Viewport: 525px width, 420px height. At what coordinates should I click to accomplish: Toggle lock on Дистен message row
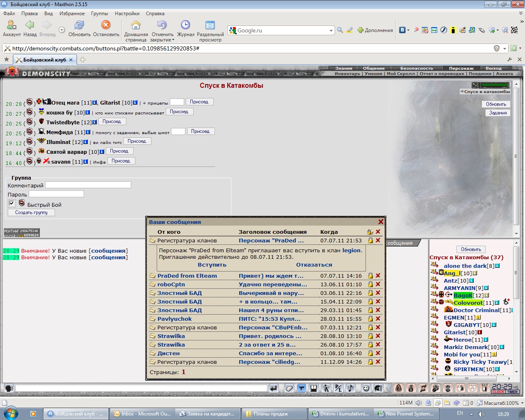pyautogui.click(x=370, y=353)
